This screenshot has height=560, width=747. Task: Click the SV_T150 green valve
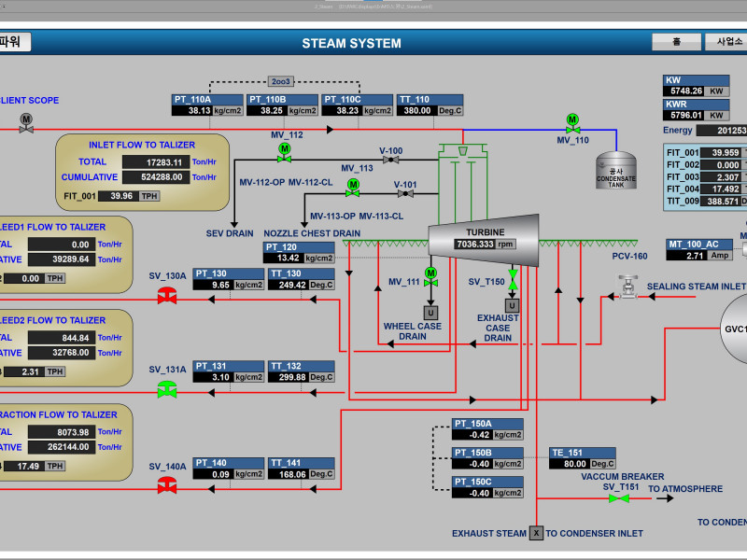coord(513,279)
